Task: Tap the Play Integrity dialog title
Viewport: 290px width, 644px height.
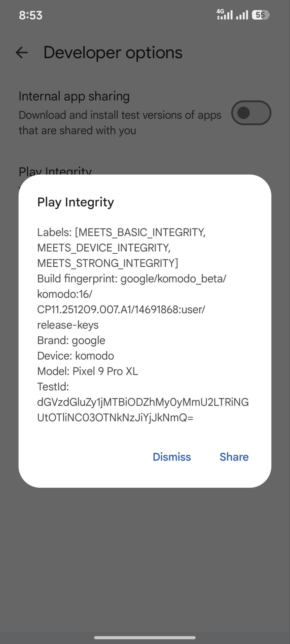Action: [76, 202]
